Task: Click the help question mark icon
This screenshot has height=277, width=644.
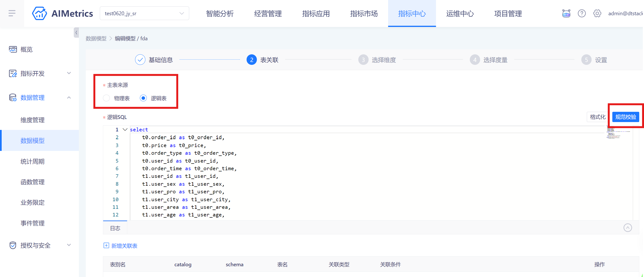Action: point(582,13)
